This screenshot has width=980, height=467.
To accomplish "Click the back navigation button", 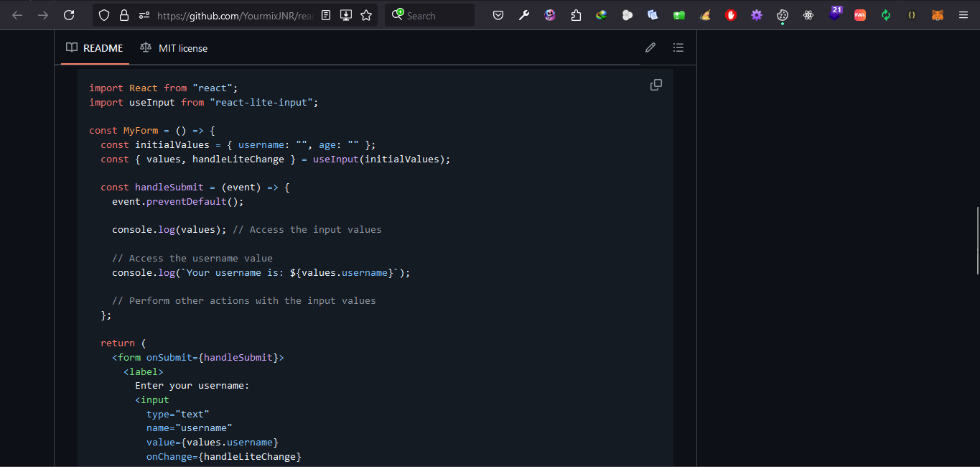I will pyautogui.click(x=17, y=14).
